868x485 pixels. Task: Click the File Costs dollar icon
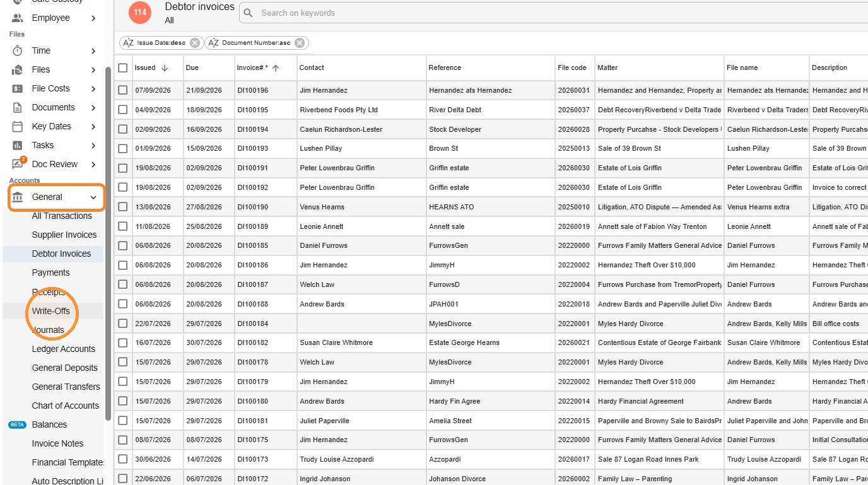click(x=18, y=88)
